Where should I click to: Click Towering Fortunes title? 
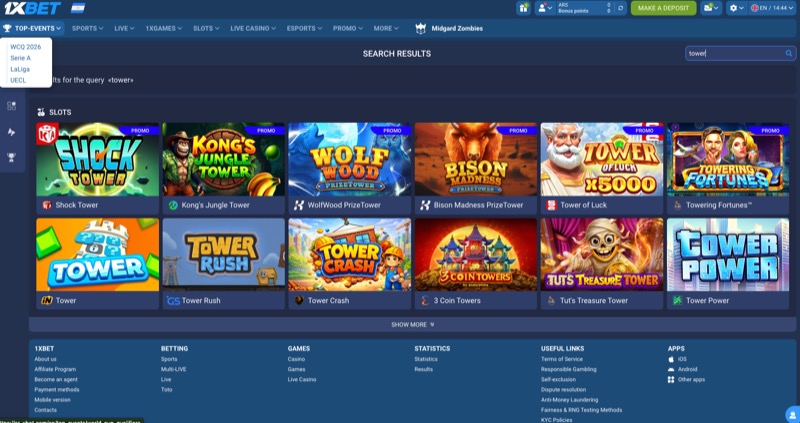coord(719,205)
